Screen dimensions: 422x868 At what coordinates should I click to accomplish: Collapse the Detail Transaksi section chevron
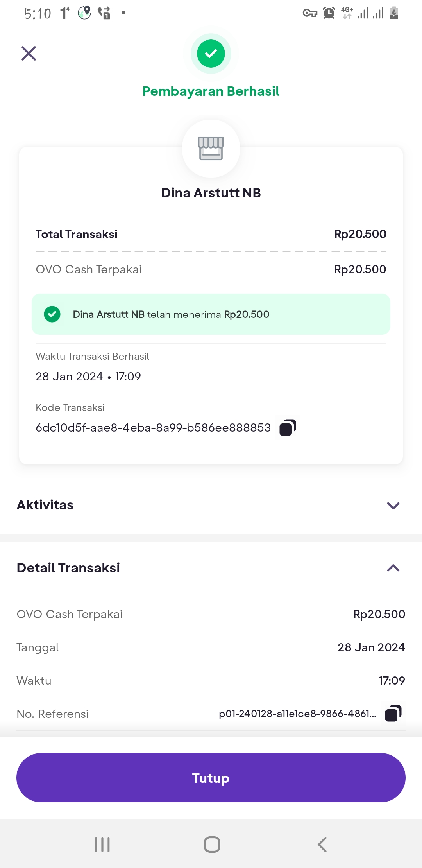(393, 568)
